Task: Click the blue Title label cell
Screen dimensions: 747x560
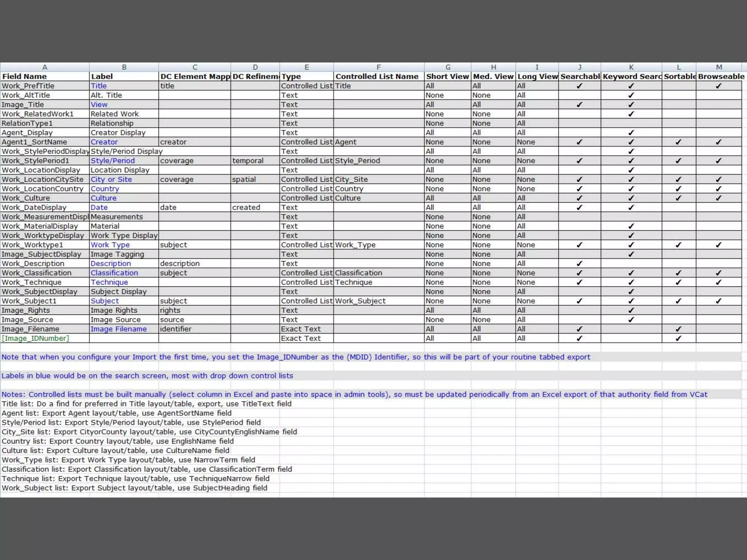Action: tap(99, 86)
